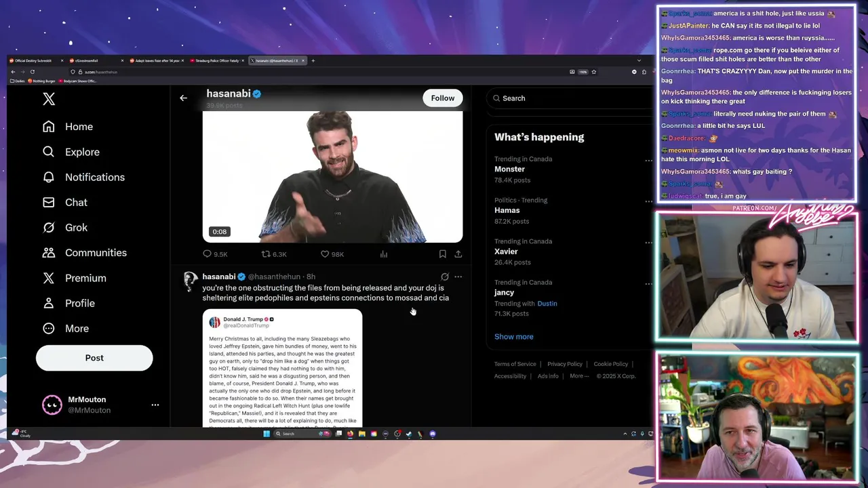This screenshot has width=868, height=488.
Task: Open a new browser tab
Action: (313, 60)
